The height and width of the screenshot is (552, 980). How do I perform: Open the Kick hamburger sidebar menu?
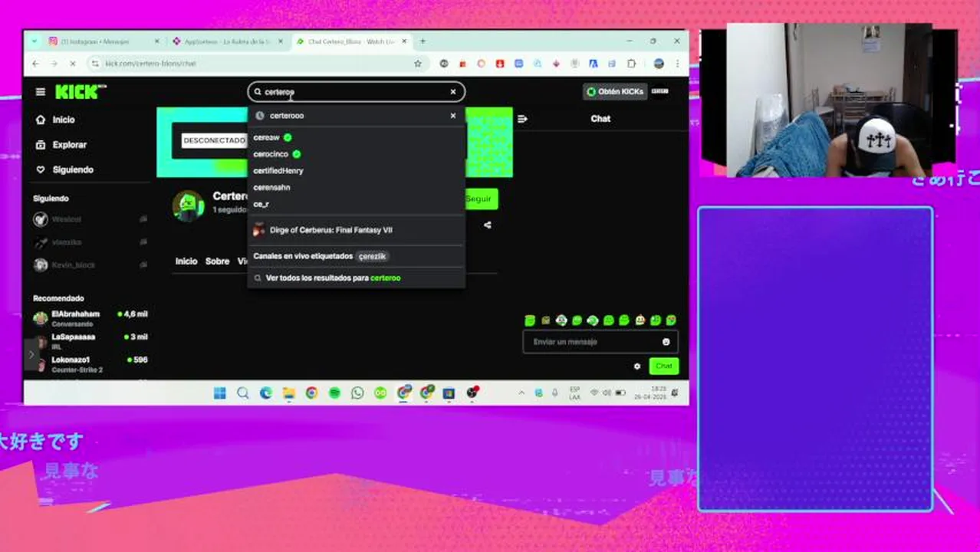40,92
